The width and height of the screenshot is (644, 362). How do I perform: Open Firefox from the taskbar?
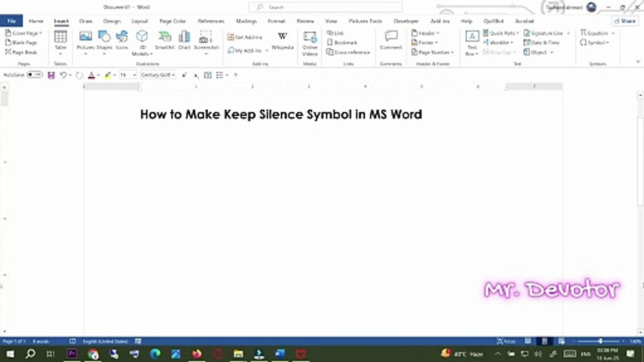(197, 354)
